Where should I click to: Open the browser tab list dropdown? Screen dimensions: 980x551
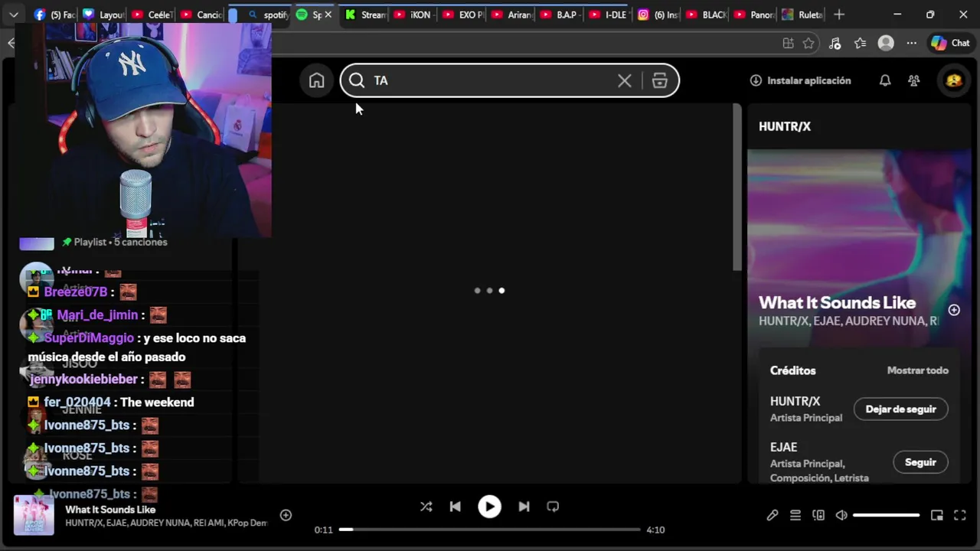click(x=13, y=15)
